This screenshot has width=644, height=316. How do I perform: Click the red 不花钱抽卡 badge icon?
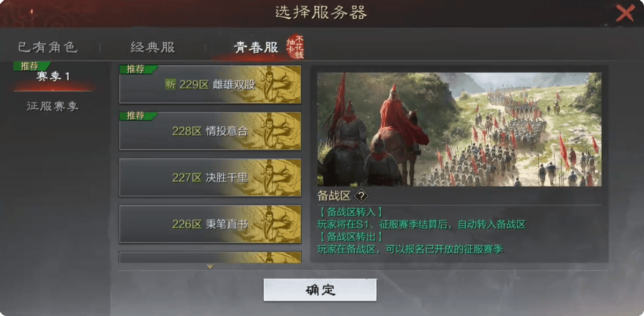[x=295, y=47]
